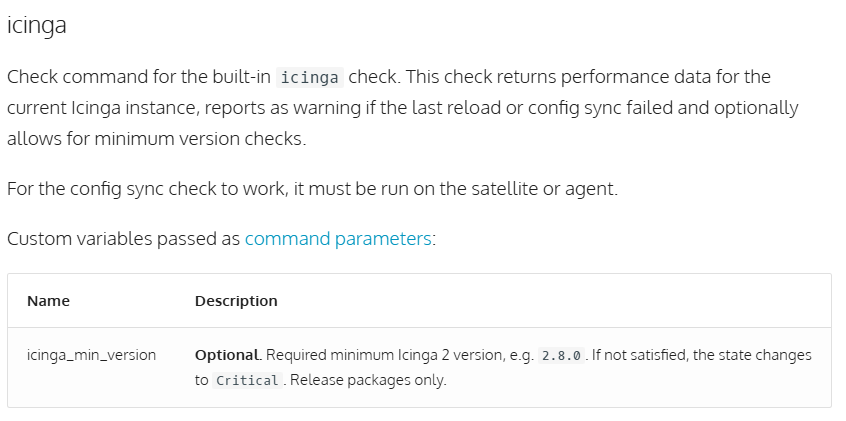This screenshot has width=846, height=421.
Task: Click 'config sync failed and optionally' text
Action: click(x=663, y=108)
